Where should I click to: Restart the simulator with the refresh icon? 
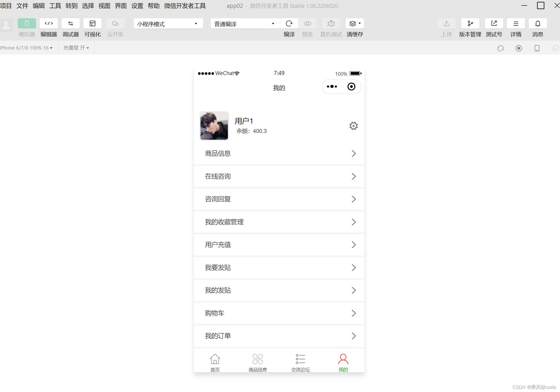pyautogui.click(x=501, y=48)
